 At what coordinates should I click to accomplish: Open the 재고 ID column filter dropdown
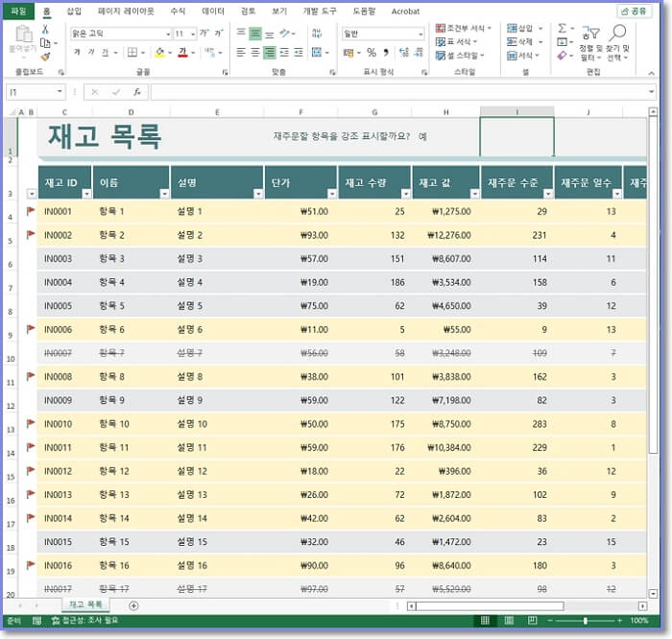click(x=86, y=194)
